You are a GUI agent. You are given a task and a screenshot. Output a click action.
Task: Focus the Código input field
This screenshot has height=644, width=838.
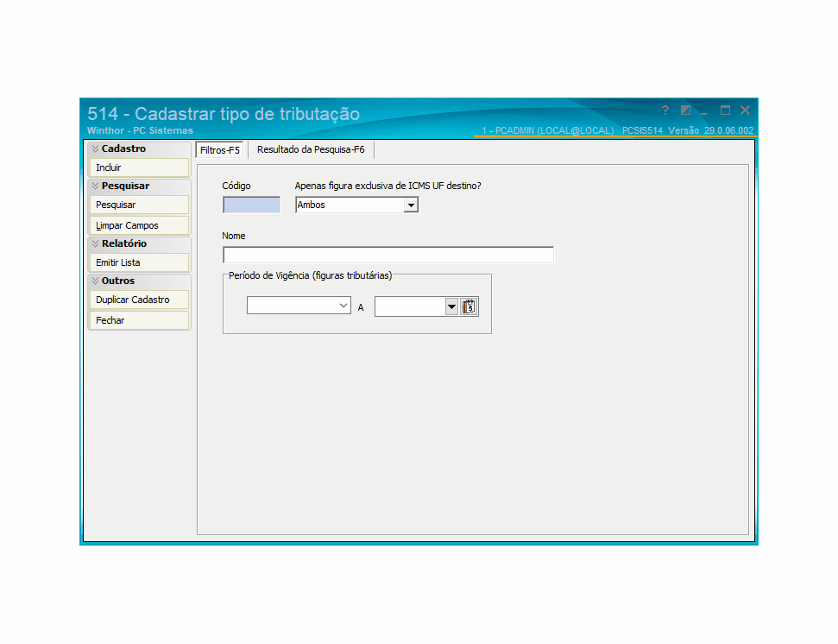tap(252, 205)
